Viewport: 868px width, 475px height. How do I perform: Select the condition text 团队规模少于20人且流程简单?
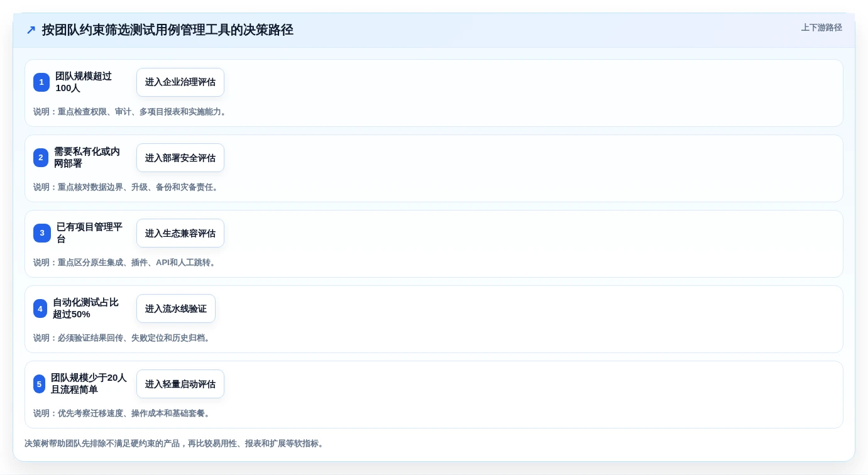point(89,384)
